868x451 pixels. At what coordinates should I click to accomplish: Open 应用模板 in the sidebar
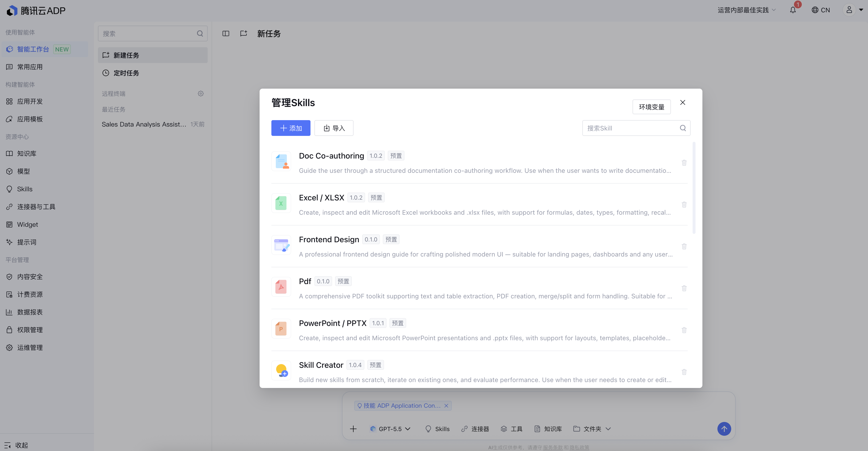coord(45,119)
